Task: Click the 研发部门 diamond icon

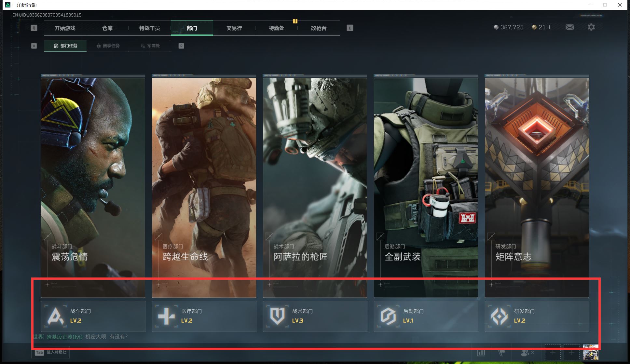Action: (x=499, y=316)
